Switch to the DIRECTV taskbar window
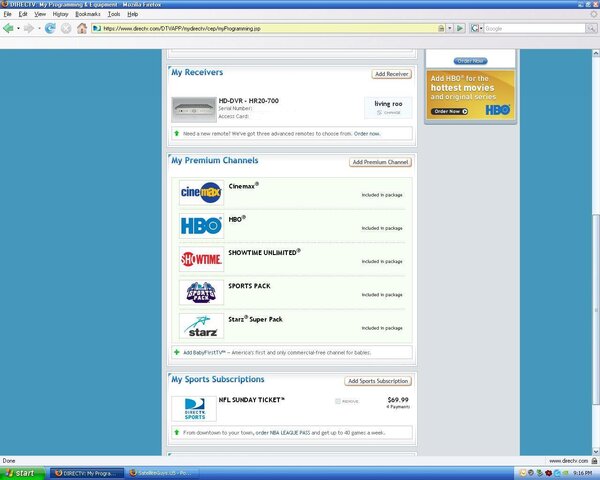 pyautogui.click(x=87, y=473)
